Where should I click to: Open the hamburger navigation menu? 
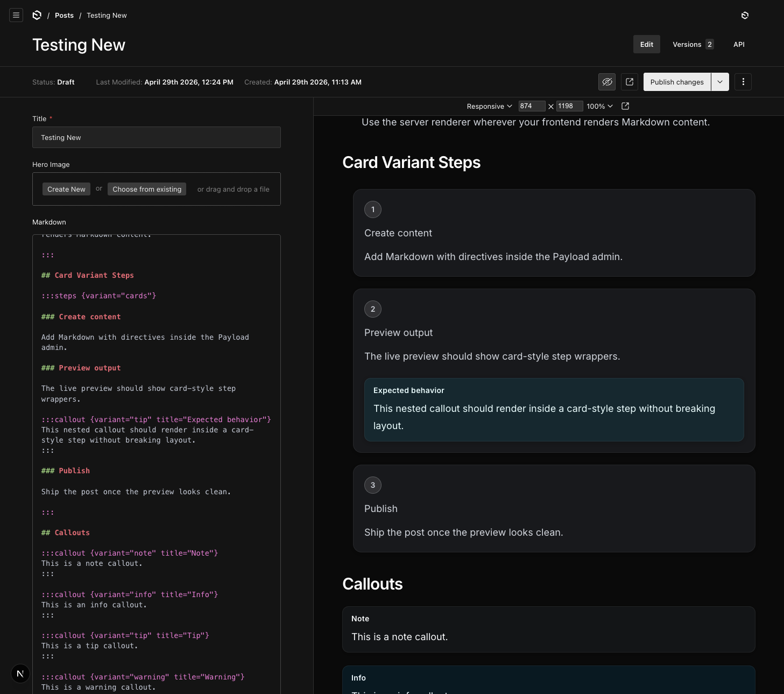pos(16,15)
